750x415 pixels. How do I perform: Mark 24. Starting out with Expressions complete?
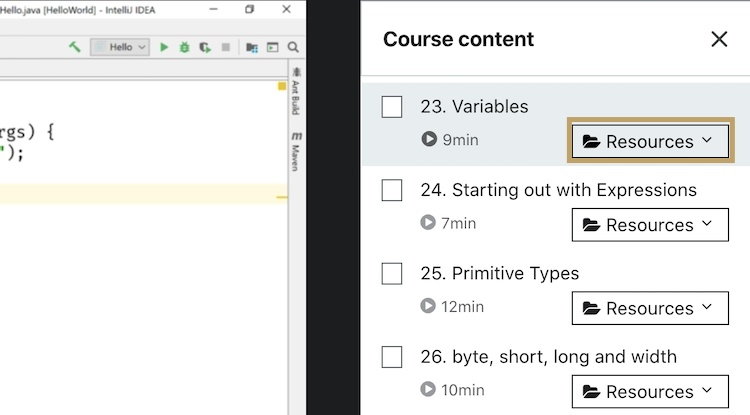(392, 190)
